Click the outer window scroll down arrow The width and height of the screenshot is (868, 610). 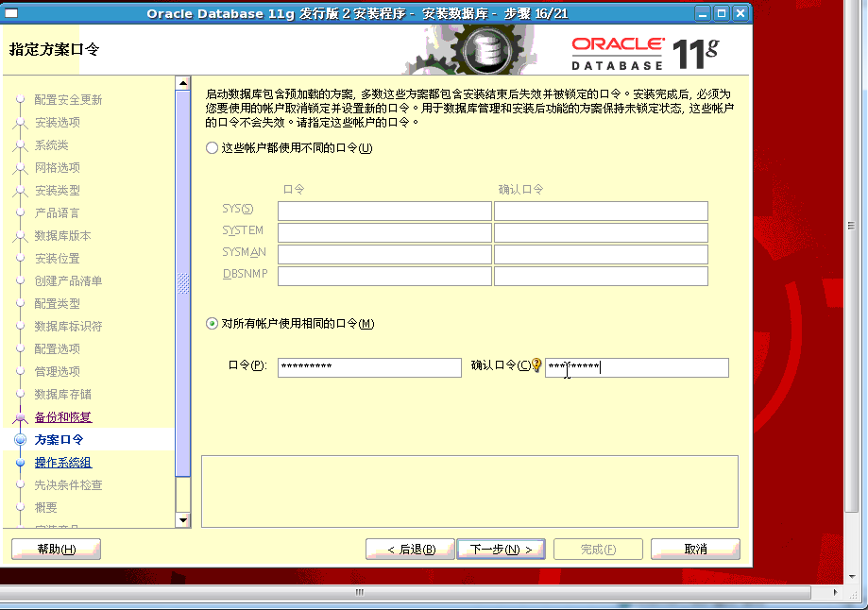tap(851, 577)
